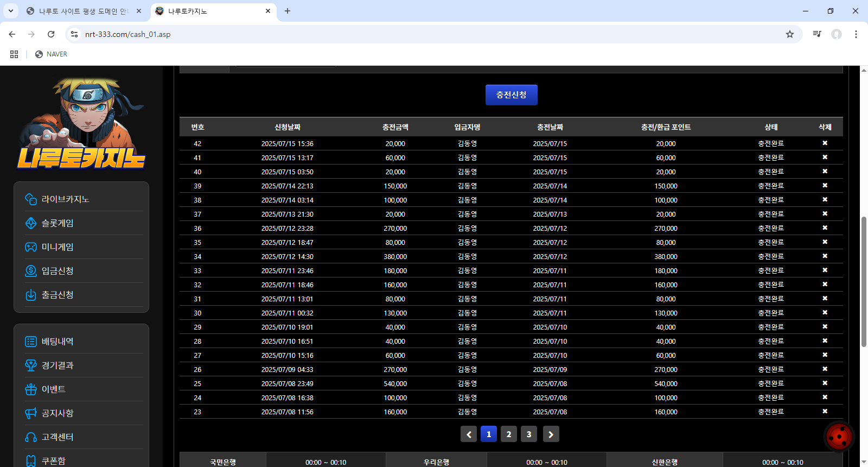Select the 380,000 charge amount in row 34
868x467 pixels.
pos(395,257)
